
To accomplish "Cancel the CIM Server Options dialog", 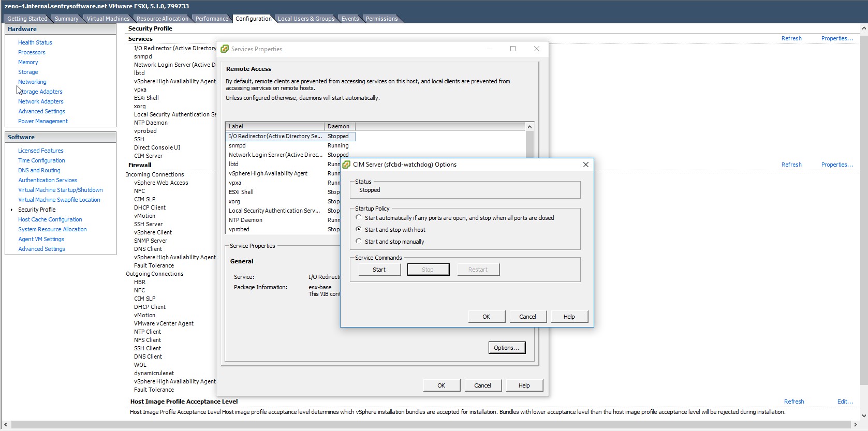I will tap(528, 317).
